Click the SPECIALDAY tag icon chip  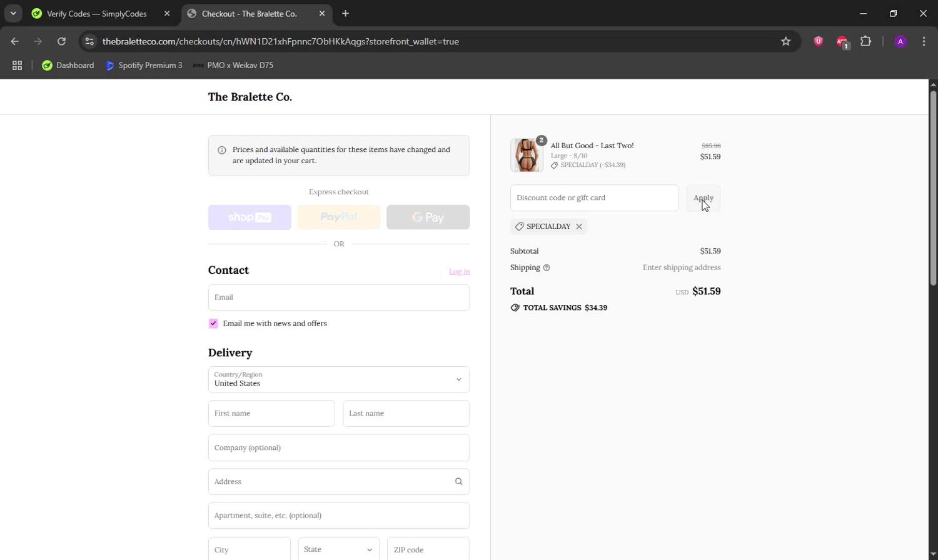click(519, 226)
